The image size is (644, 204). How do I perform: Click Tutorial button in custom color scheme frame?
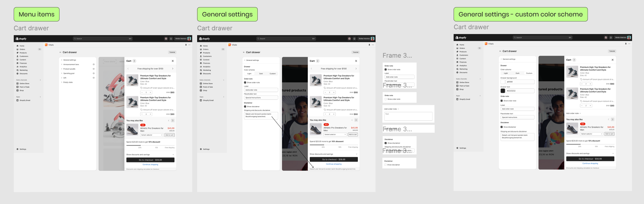(612, 51)
